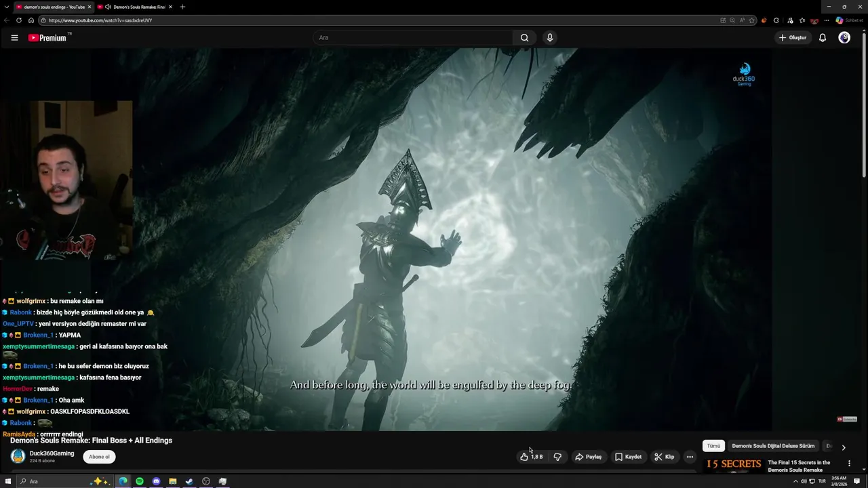Like the video with thumbs up
Image resolution: width=868 pixels, height=488 pixels.
[x=532, y=457]
